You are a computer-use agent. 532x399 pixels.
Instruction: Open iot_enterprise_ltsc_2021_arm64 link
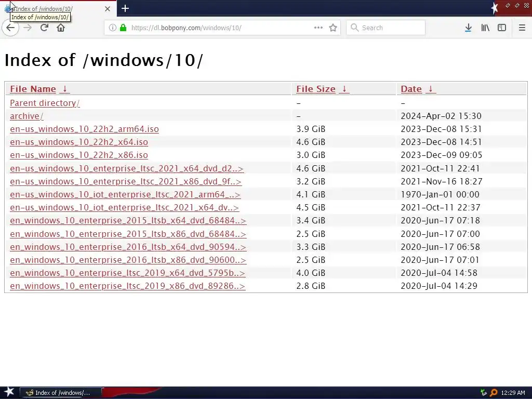125,194
